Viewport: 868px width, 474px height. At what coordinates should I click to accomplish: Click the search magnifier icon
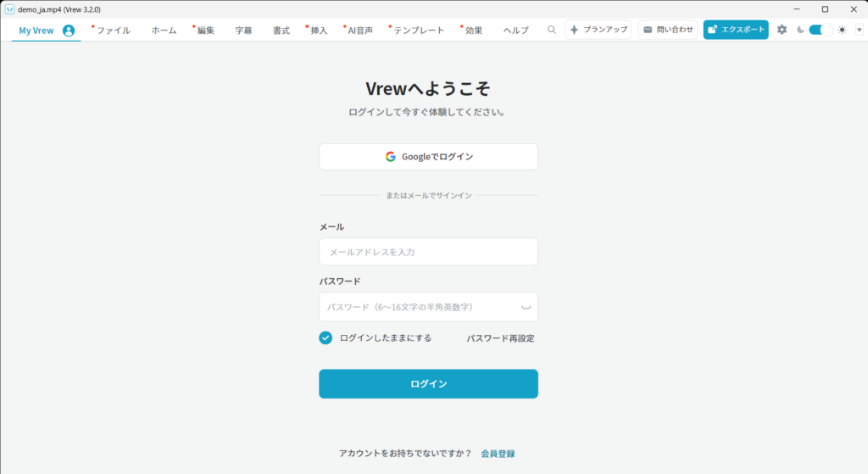coord(552,30)
